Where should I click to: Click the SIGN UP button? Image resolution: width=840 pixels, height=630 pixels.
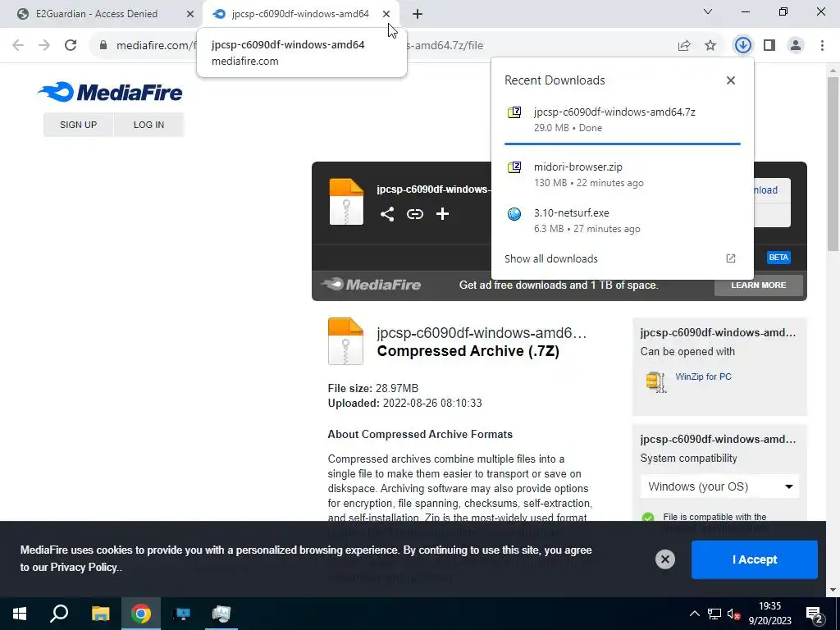point(78,125)
